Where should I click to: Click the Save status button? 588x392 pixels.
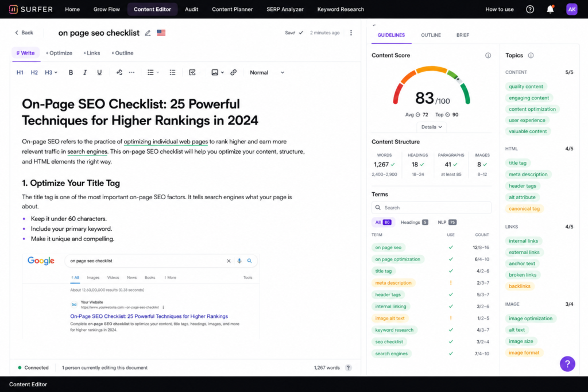(293, 33)
